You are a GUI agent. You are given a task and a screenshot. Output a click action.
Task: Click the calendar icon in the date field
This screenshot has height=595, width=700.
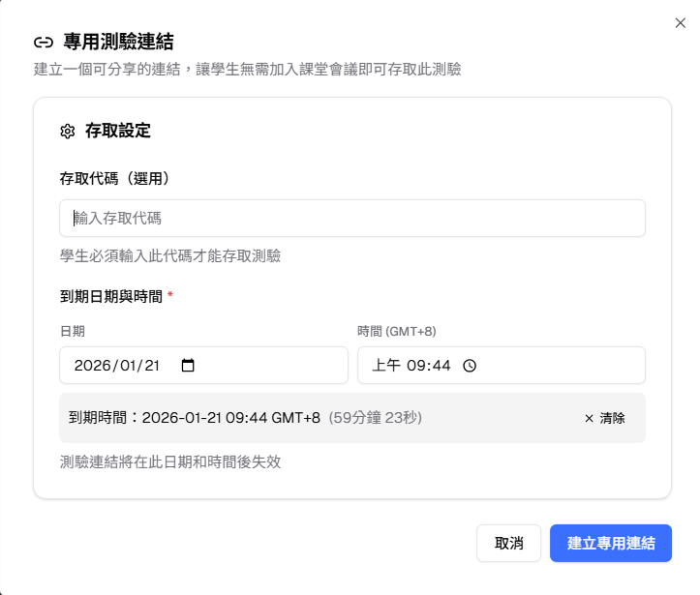188,366
